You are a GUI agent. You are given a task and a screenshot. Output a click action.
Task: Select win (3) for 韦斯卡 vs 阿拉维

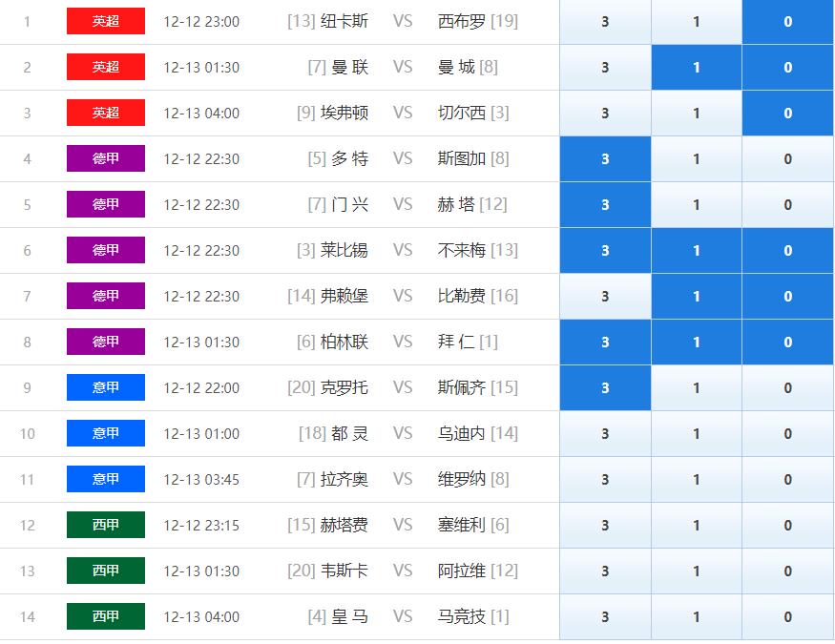(605, 571)
